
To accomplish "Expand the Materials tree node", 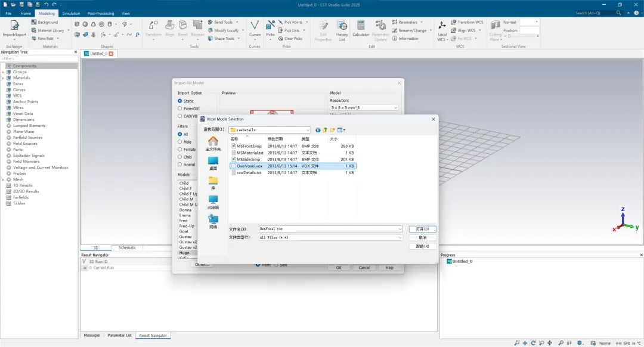I will (x=4, y=78).
